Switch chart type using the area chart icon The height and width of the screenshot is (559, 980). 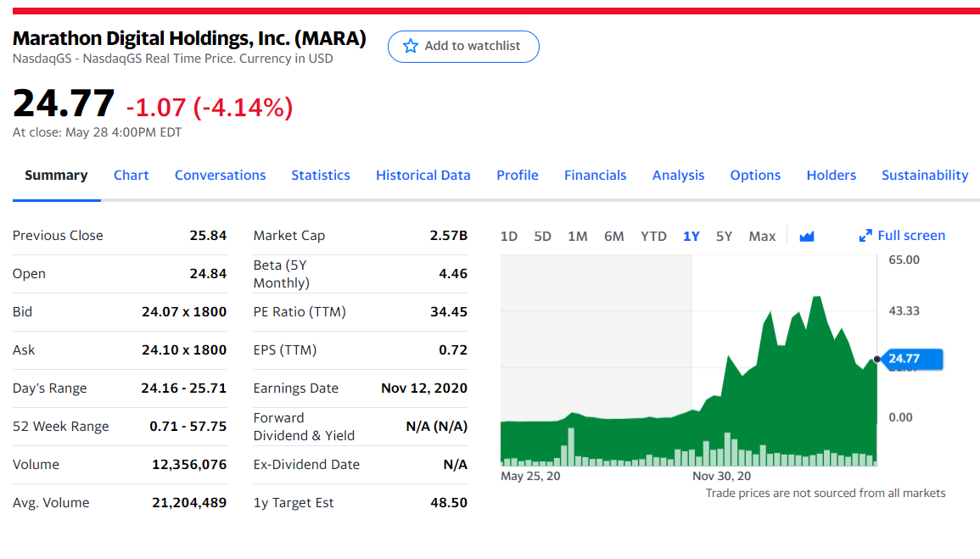click(x=807, y=236)
